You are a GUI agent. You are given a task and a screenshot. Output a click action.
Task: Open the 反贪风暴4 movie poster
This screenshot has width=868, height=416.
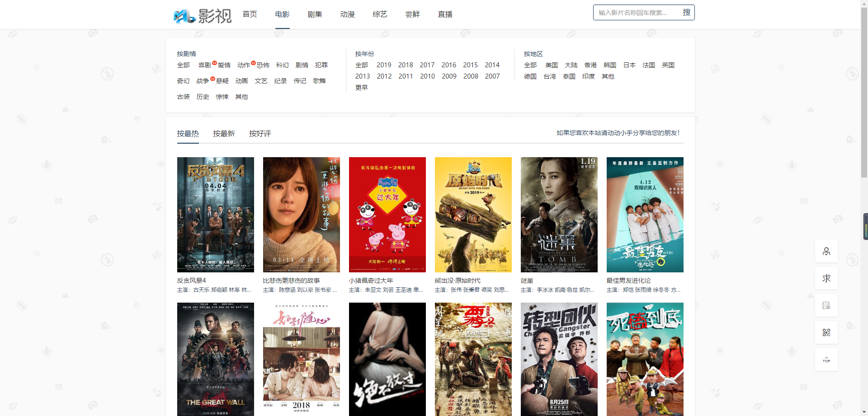pos(216,215)
